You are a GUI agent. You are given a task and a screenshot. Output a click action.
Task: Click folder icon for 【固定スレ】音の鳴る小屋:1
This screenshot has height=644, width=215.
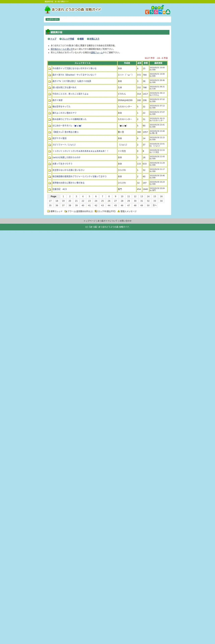(50, 132)
